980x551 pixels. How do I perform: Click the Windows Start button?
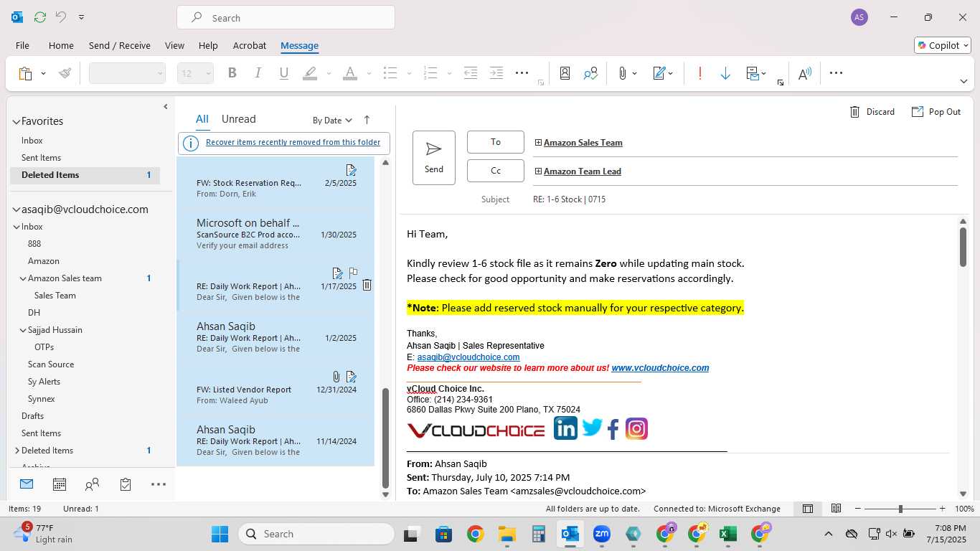[x=220, y=534]
